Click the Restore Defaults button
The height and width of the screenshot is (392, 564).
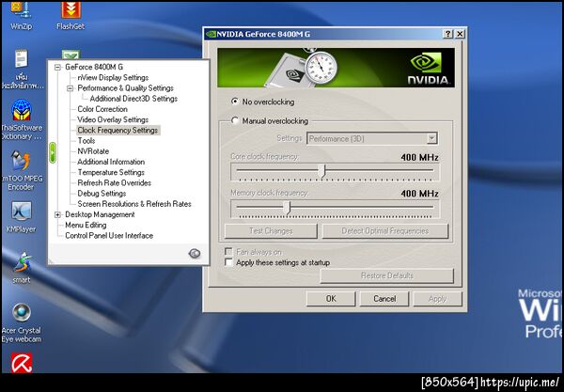coord(387,275)
